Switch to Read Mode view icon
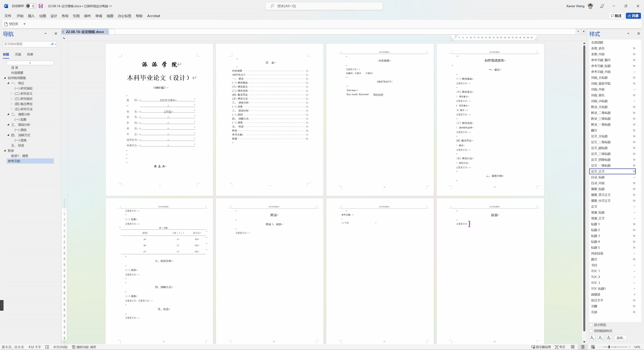 coord(573,347)
